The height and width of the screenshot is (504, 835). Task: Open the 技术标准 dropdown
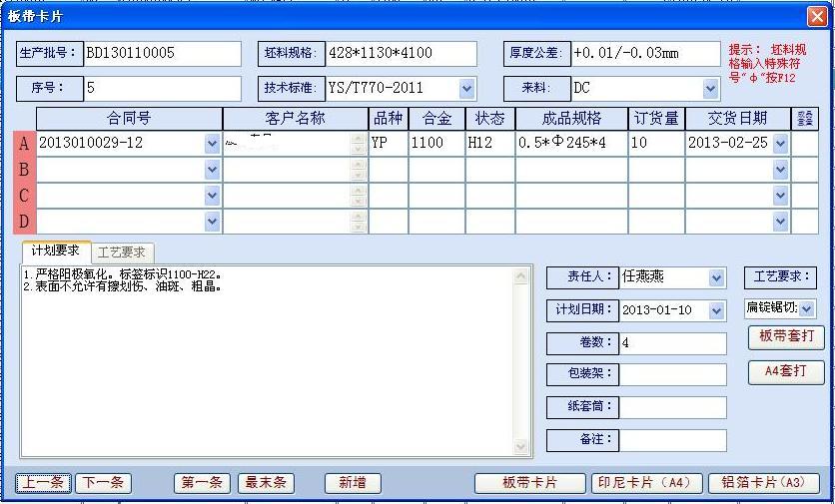[x=466, y=89]
